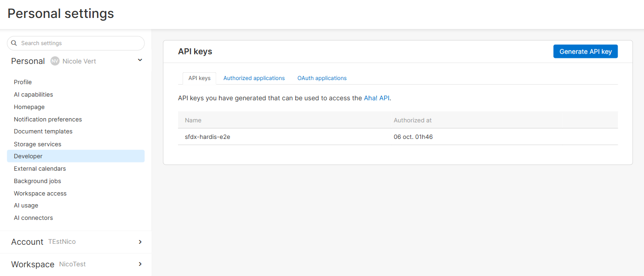Image resolution: width=644 pixels, height=276 pixels.
Task: Go to Homepage settings
Action: pos(29,107)
